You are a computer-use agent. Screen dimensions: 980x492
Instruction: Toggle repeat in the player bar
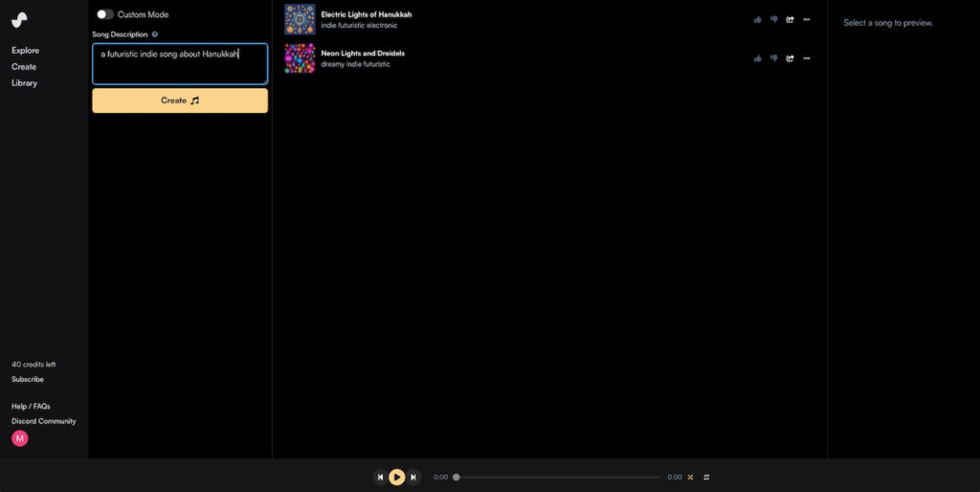(706, 477)
